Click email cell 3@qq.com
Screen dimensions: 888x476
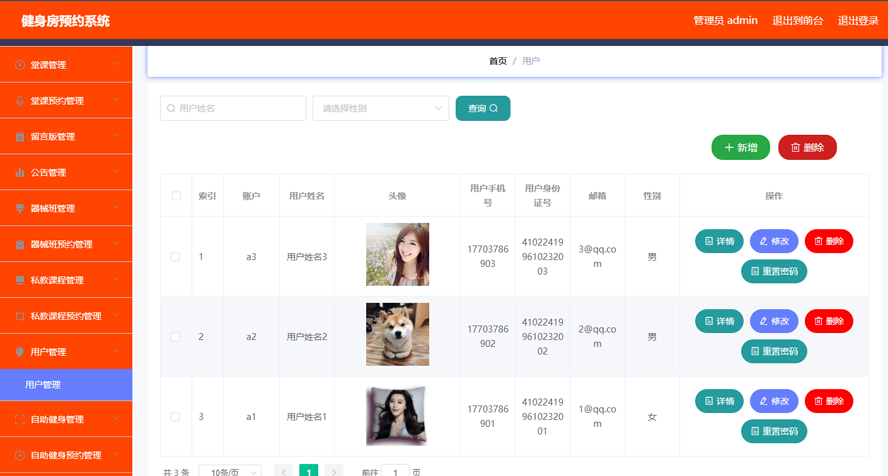pos(597,256)
